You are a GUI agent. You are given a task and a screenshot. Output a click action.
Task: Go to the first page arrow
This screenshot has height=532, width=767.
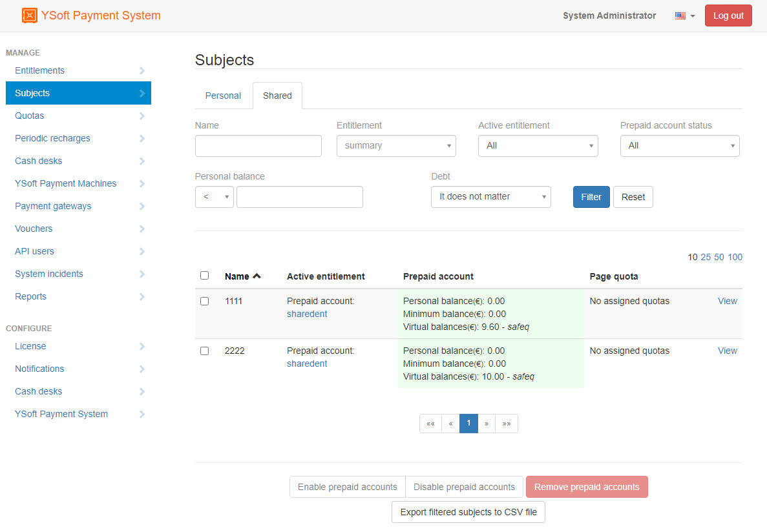(430, 424)
